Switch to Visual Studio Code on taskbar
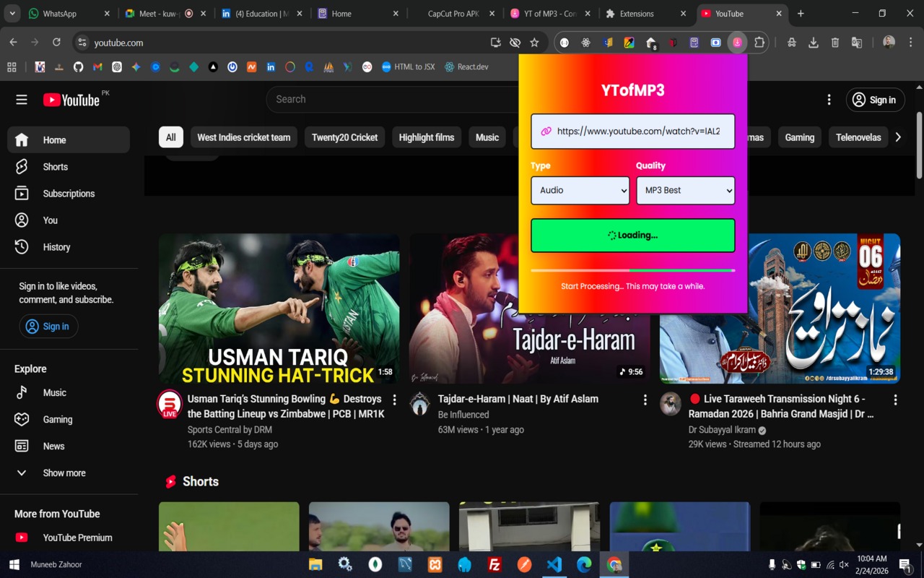The height and width of the screenshot is (578, 924). click(x=554, y=564)
